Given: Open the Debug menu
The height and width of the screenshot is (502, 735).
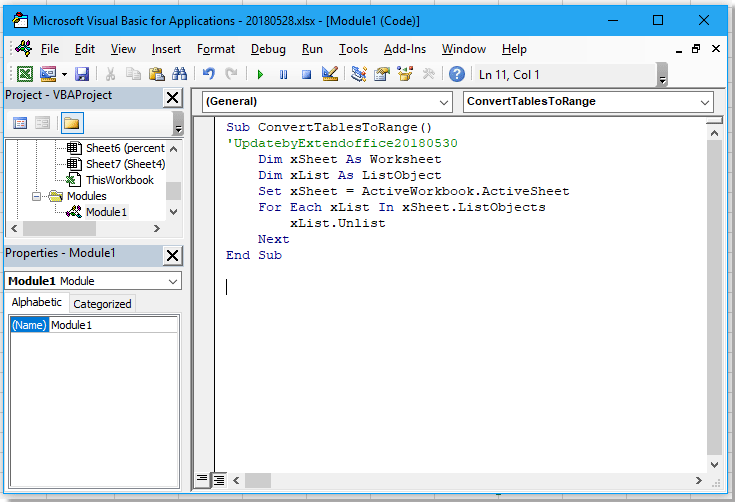Looking at the screenshot, I should click(x=268, y=49).
